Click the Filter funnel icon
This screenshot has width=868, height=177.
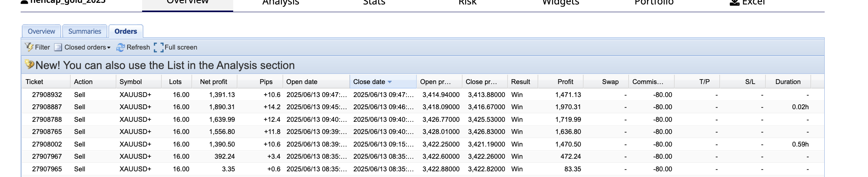pyautogui.click(x=29, y=47)
